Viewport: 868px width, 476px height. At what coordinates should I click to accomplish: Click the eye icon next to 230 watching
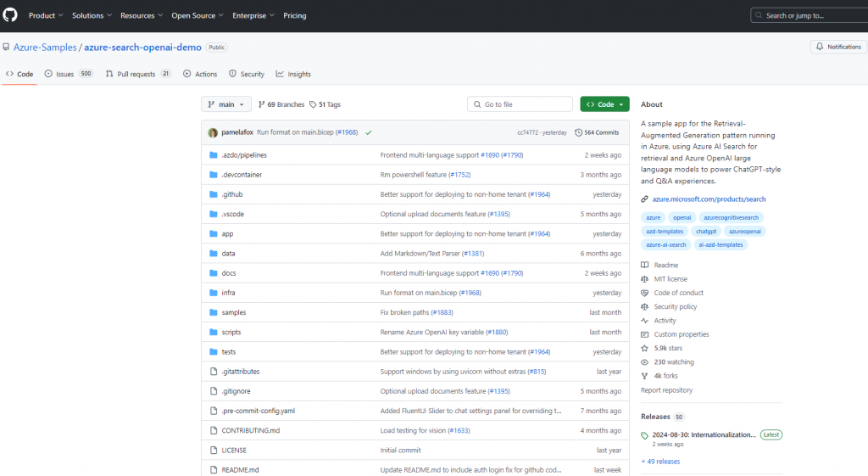tap(644, 361)
